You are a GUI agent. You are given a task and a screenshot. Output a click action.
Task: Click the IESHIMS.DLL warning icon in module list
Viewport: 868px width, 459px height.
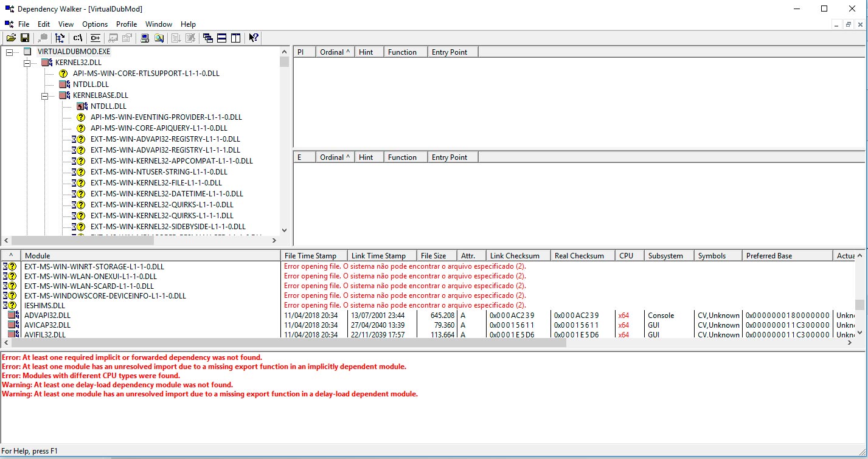[9, 305]
